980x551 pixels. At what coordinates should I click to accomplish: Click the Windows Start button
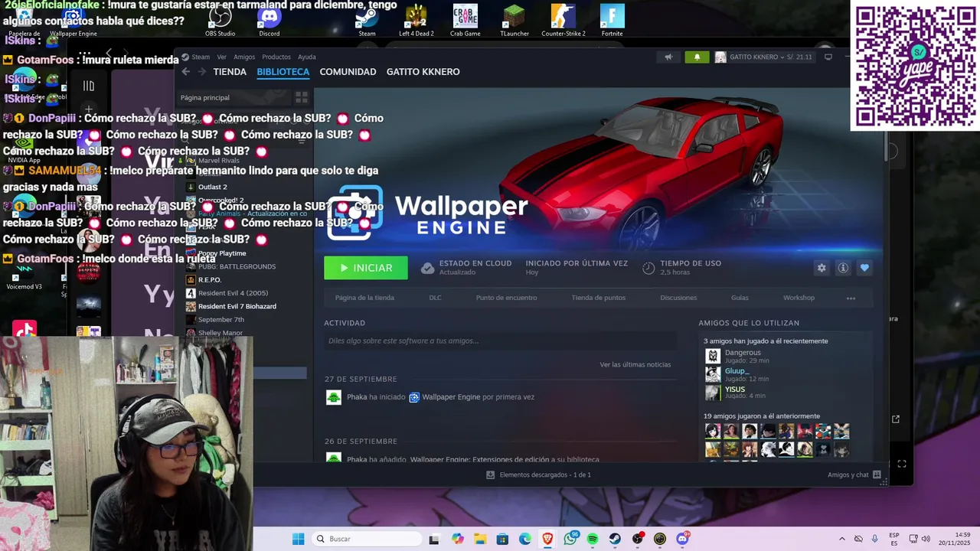(298, 539)
